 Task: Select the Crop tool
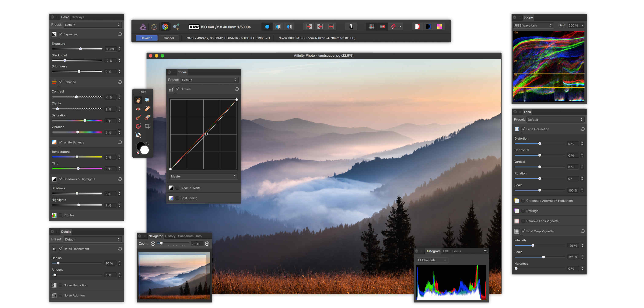(147, 126)
